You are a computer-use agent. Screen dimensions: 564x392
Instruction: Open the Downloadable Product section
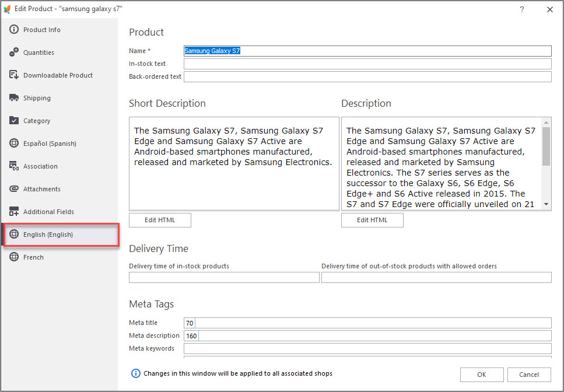click(x=59, y=75)
